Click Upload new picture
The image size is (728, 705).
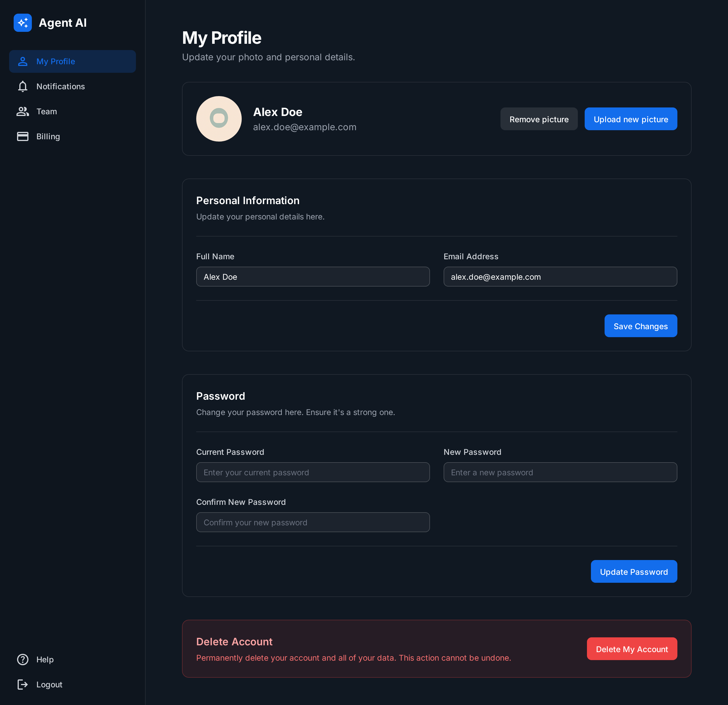point(630,119)
